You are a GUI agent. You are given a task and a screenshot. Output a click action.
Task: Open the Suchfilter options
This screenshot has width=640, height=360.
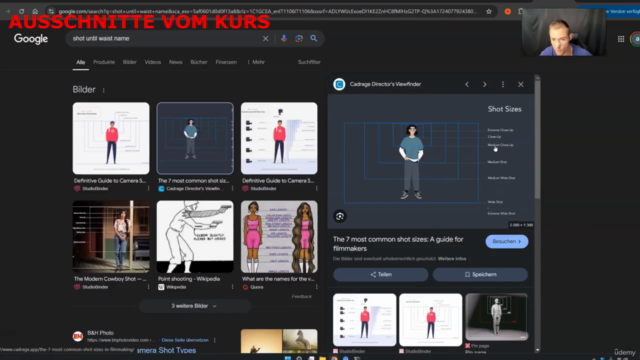(309, 62)
